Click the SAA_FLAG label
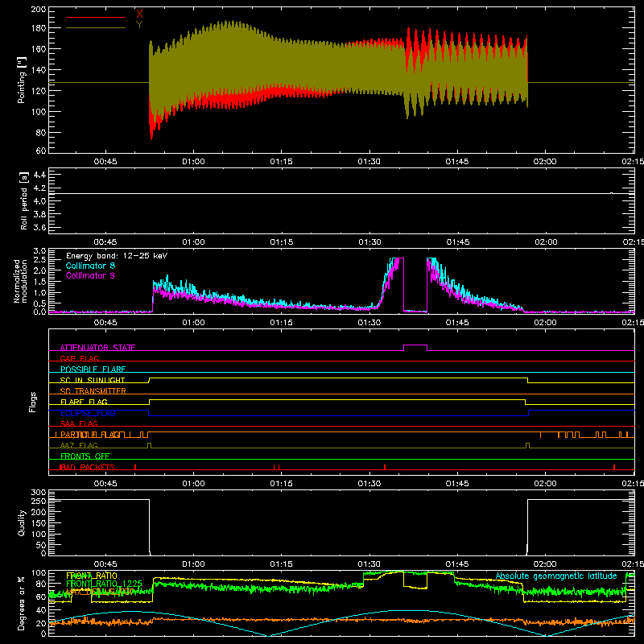 [79, 423]
